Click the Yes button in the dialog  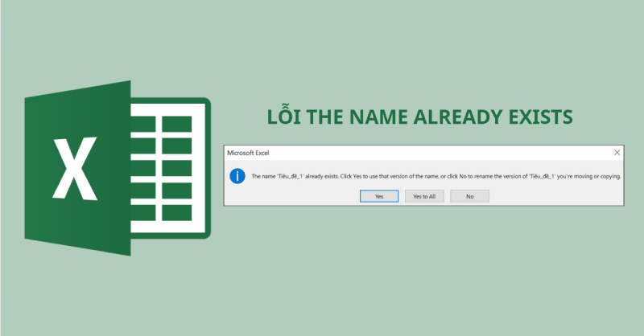coord(378,195)
